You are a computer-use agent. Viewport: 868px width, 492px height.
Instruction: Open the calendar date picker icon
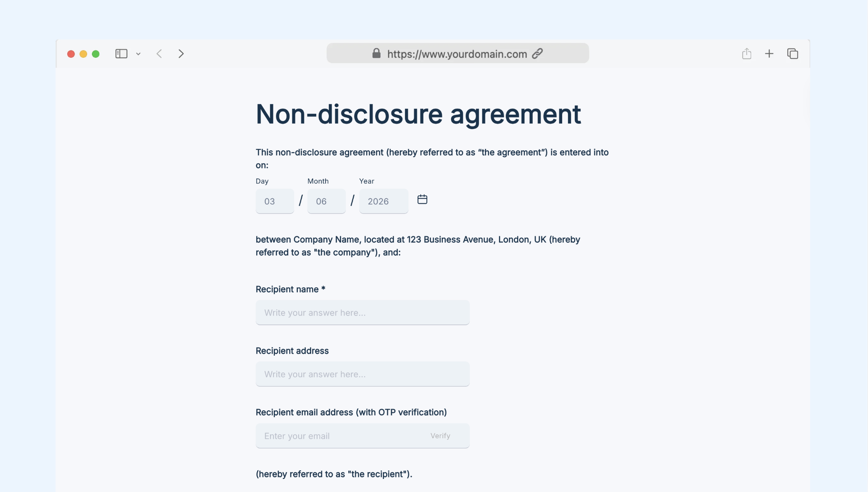click(x=422, y=200)
